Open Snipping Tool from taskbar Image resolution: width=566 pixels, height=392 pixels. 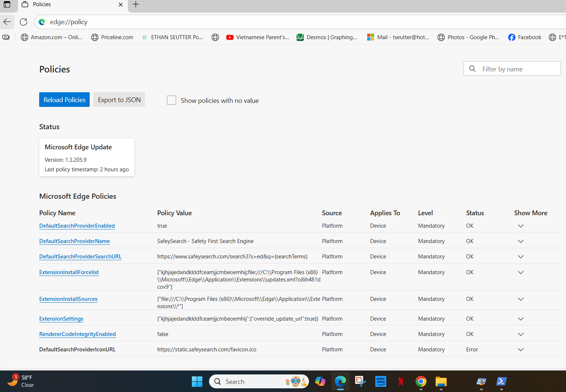361,382
